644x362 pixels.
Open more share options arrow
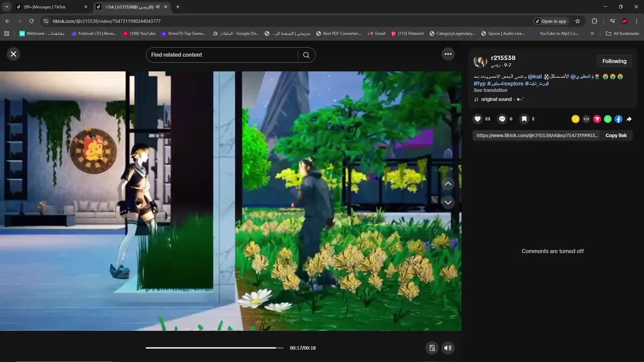click(x=629, y=119)
